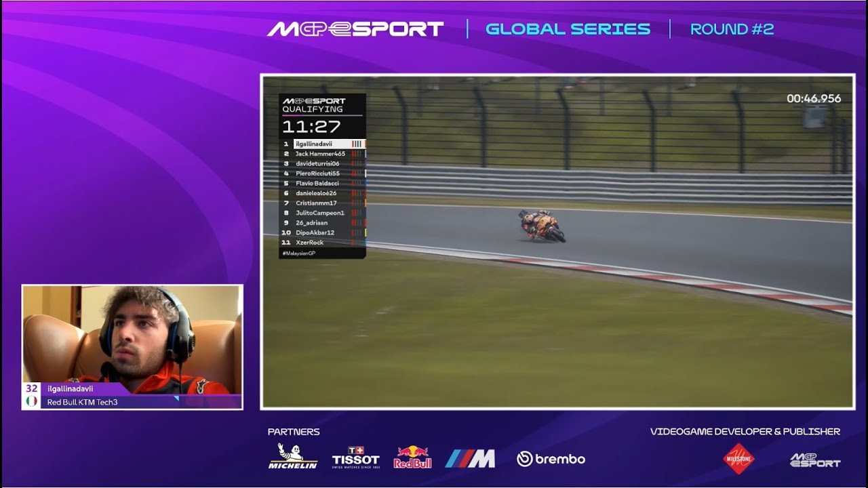This screenshot has width=868, height=488.
Task: Click the Michelin partner logo
Action: tap(293, 456)
